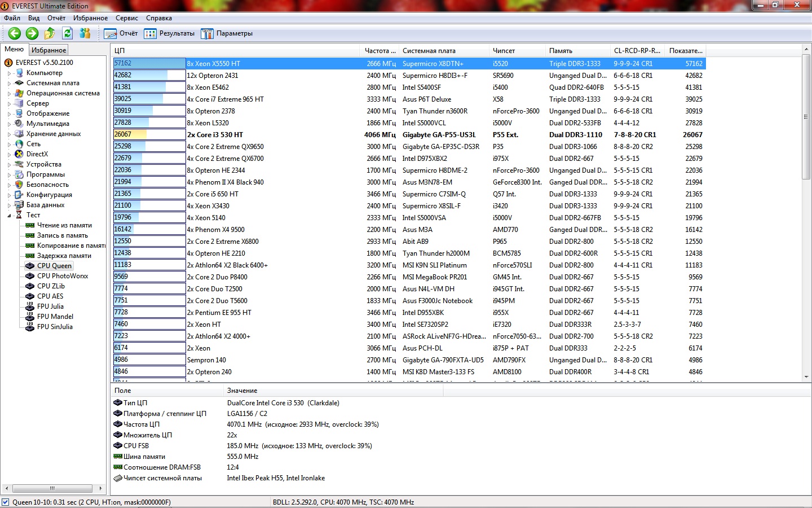Open the Файл menu
Viewport: 812px width, 508px height.
(x=12, y=18)
